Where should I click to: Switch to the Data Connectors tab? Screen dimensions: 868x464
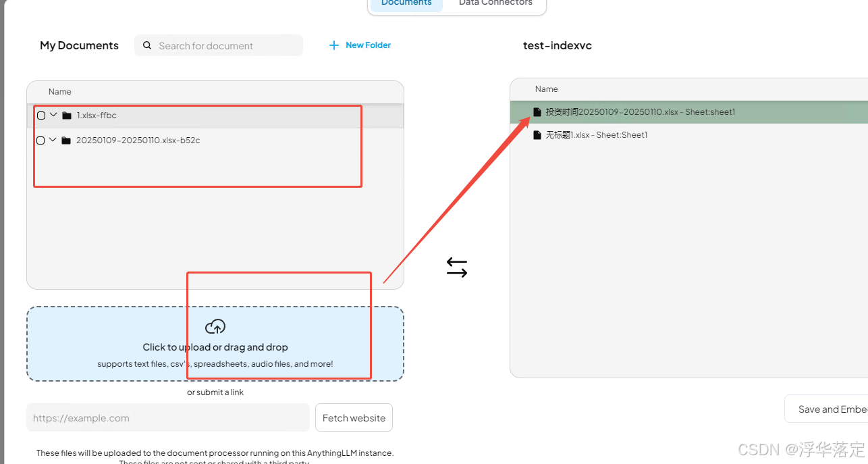pos(495,3)
